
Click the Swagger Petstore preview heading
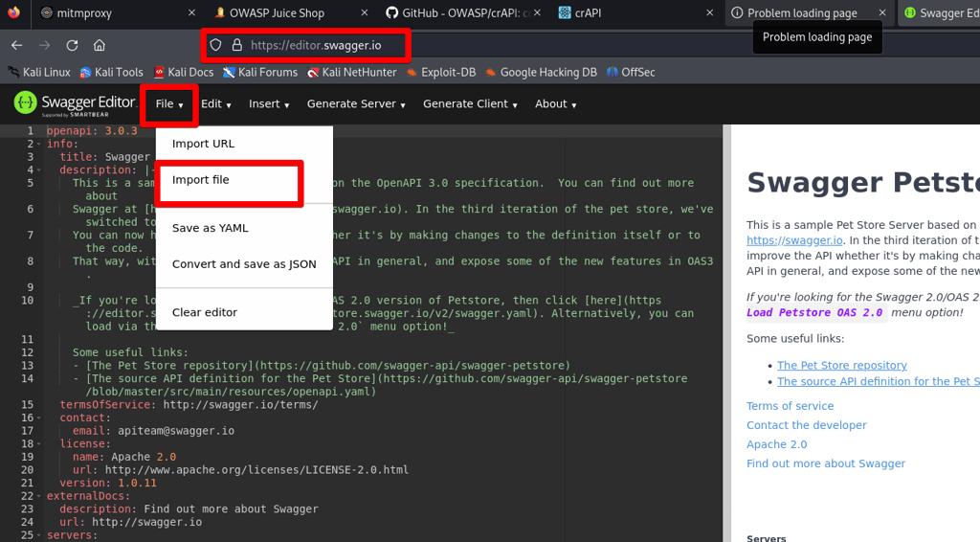(x=863, y=183)
